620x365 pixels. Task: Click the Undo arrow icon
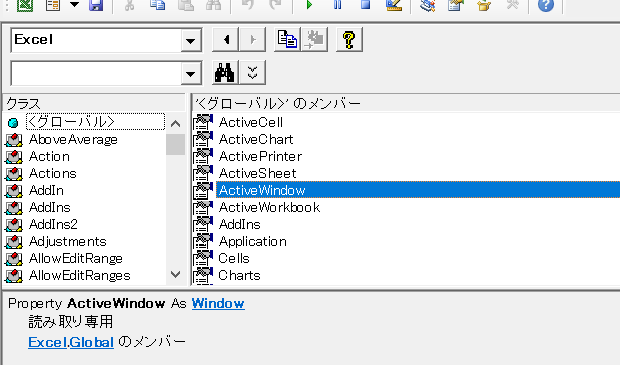(248, 5)
